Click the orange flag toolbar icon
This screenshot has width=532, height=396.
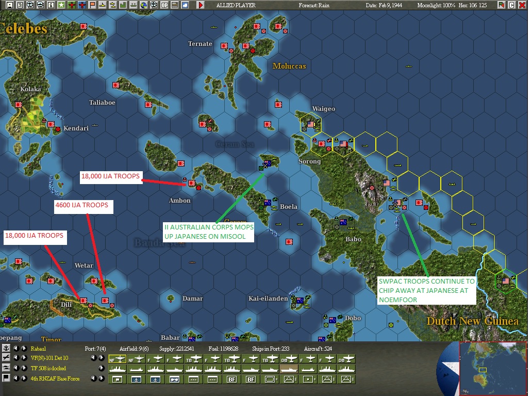(x=92, y=5)
